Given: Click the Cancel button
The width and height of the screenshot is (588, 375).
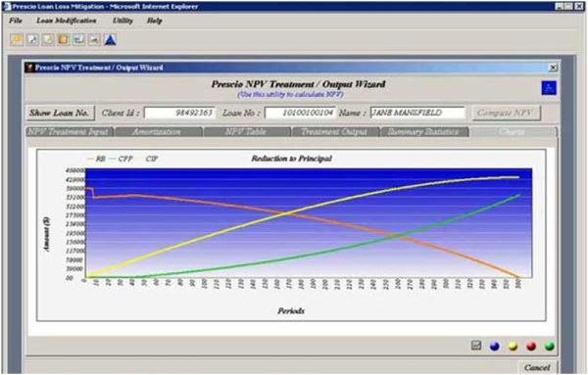Looking at the screenshot, I should [537, 367].
